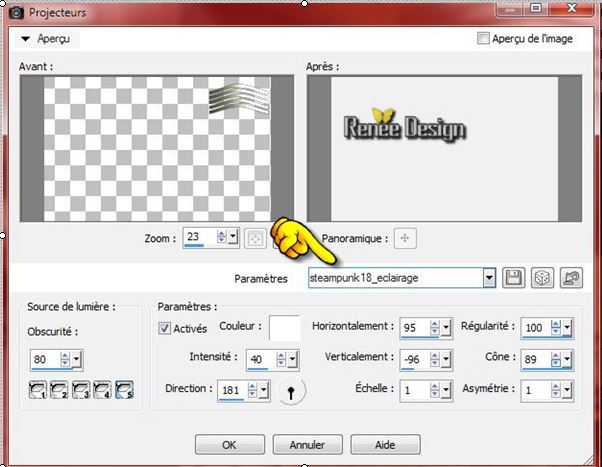
Task: Select light source 3 icon
Action: tap(81, 390)
